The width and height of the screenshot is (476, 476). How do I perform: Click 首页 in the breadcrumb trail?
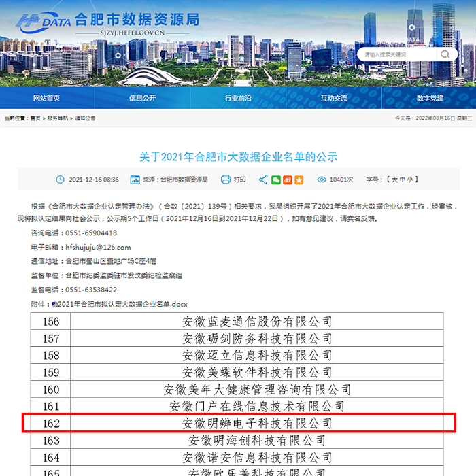click(35, 118)
